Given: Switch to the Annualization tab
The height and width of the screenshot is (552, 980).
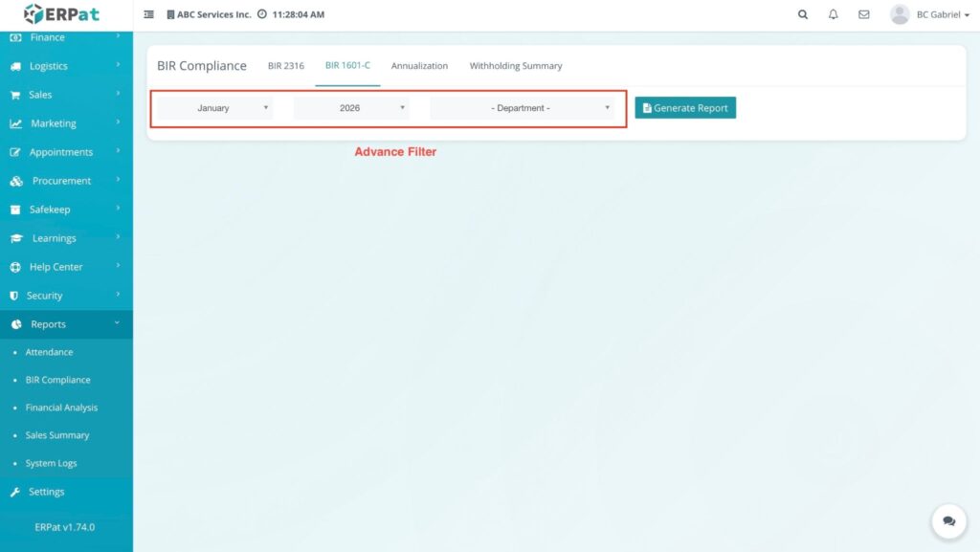Looking at the screenshot, I should (x=419, y=66).
